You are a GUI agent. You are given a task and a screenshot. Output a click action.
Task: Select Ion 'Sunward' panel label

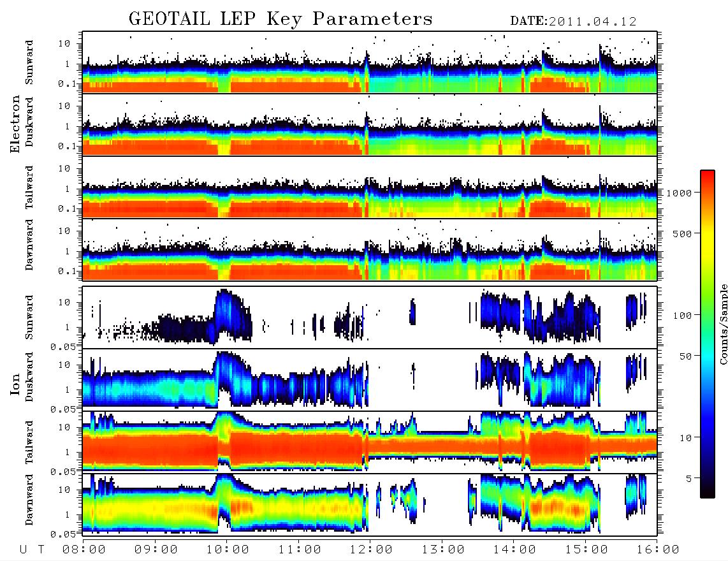(x=29, y=317)
